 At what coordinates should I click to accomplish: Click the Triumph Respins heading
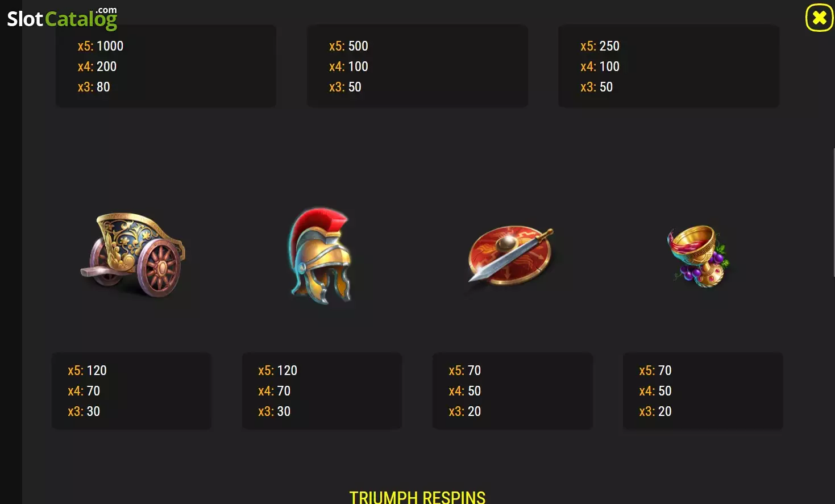tap(417, 497)
